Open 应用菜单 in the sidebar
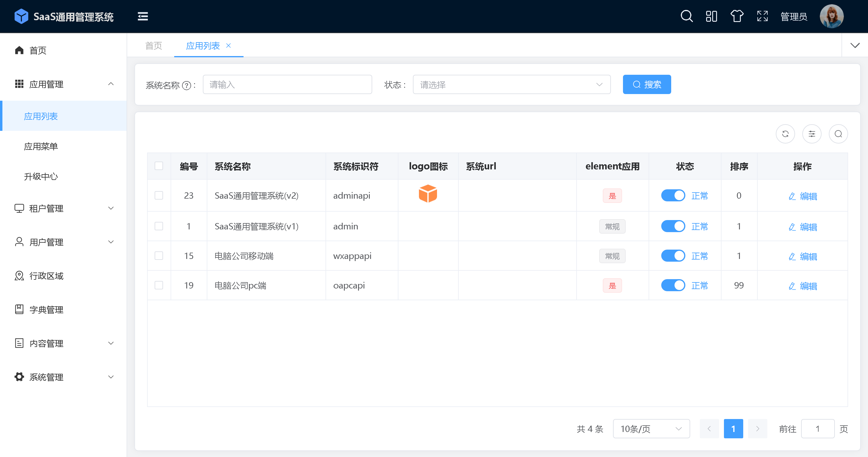868x457 pixels. click(x=64, y=146)
